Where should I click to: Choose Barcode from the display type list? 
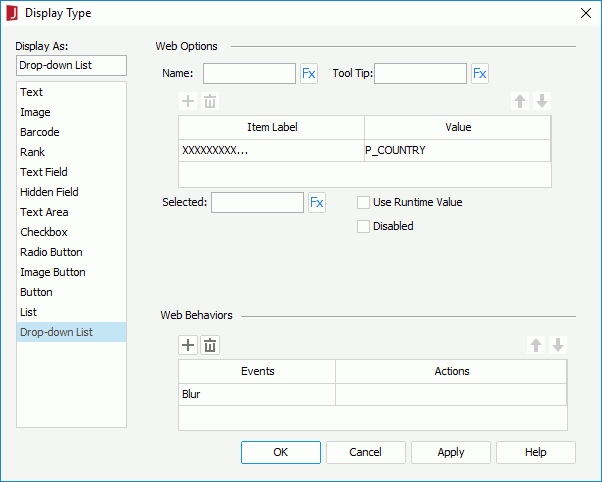click(x=40, y=132)
